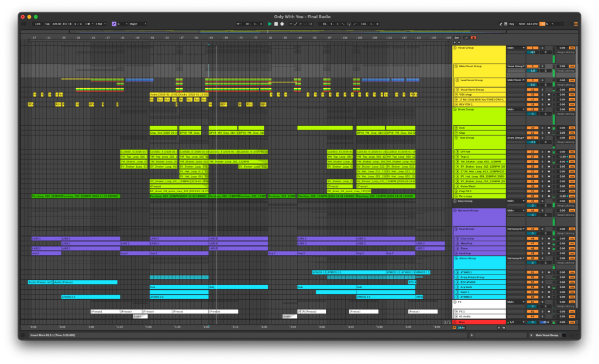Viewport: 599px width, 364px height.
Task: Click the Tap tempo button
Action: pos(46,24)
